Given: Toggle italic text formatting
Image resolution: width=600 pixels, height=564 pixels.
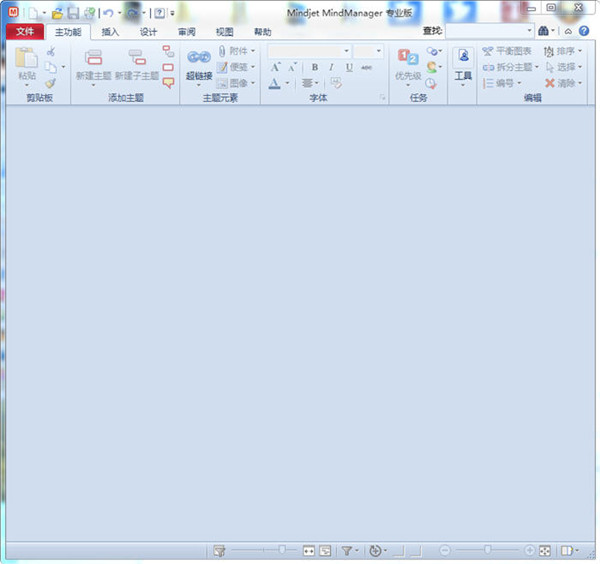Looking at the screenshot, I should pos(331,67).
